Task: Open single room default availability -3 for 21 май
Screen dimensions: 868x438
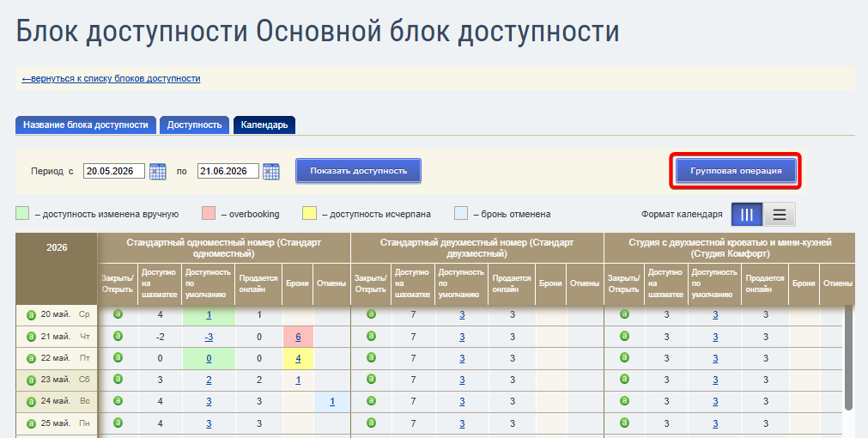Action: [x=209, y=337]
